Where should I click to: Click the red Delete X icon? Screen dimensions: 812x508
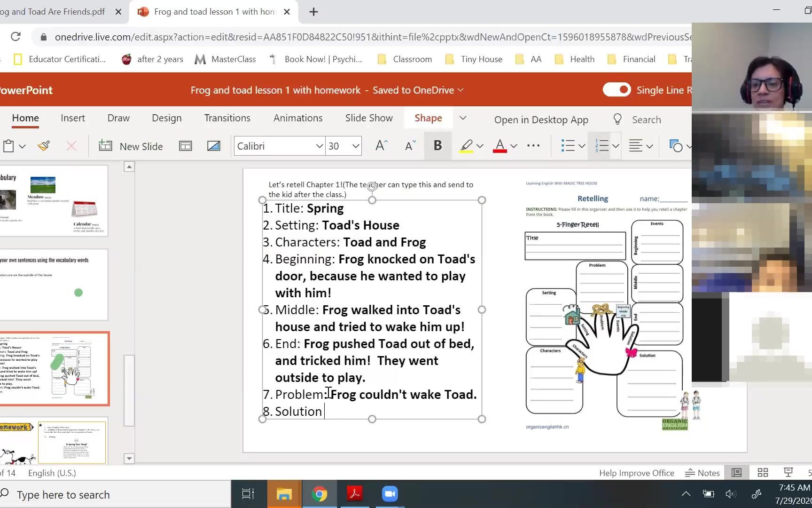pos(71,146)
